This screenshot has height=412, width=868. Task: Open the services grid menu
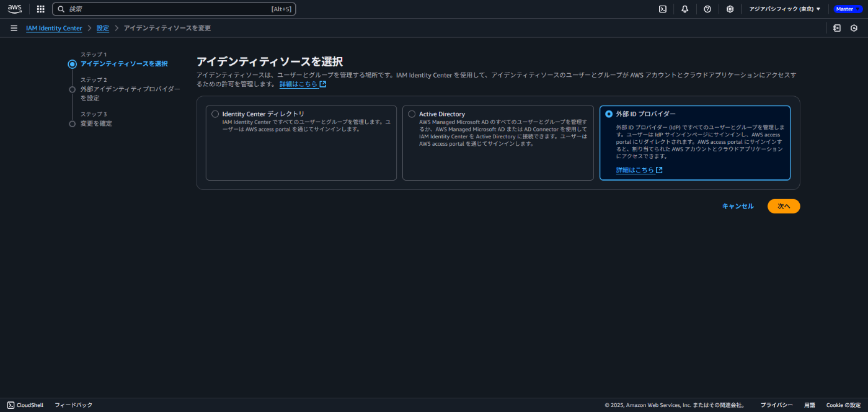[x=41, y=9]
